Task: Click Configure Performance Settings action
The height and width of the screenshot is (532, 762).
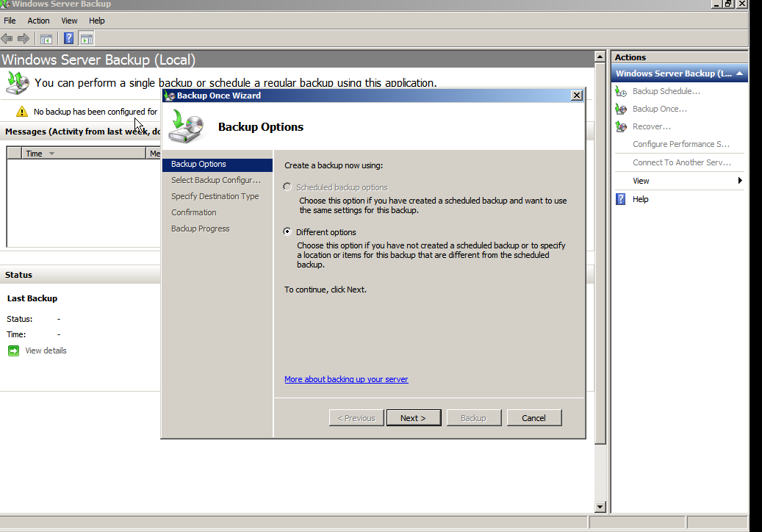Action: (x=681, y=144)
